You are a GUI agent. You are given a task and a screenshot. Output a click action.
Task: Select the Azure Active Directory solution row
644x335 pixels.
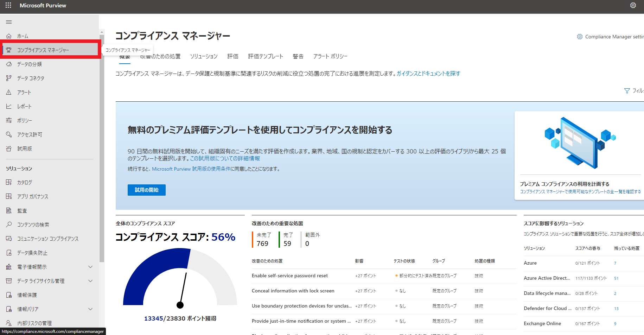point(584,278)
